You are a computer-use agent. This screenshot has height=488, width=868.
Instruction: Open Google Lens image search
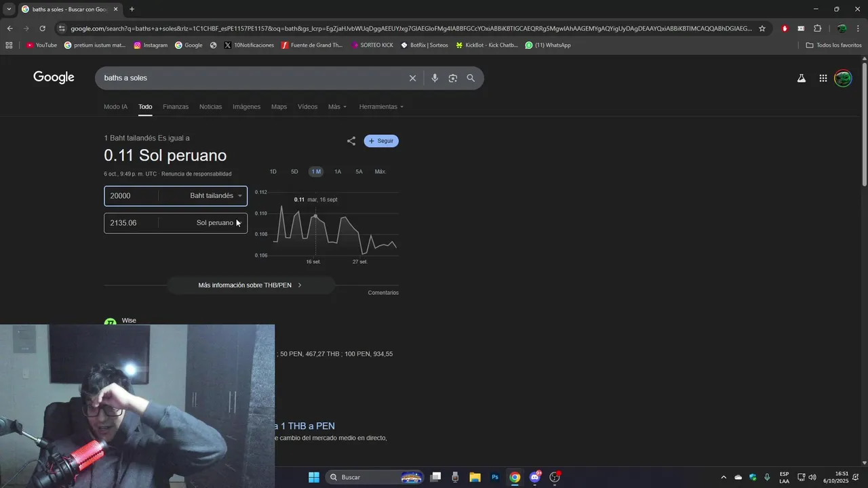tap(453, 78)
